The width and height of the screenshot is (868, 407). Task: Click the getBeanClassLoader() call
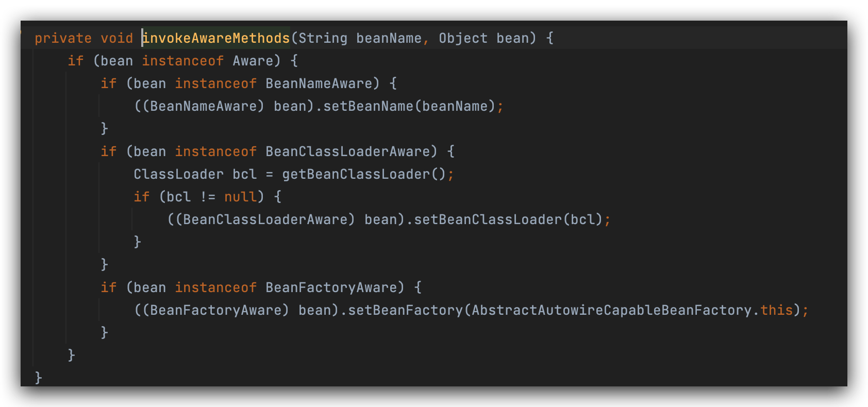point(364,174)
